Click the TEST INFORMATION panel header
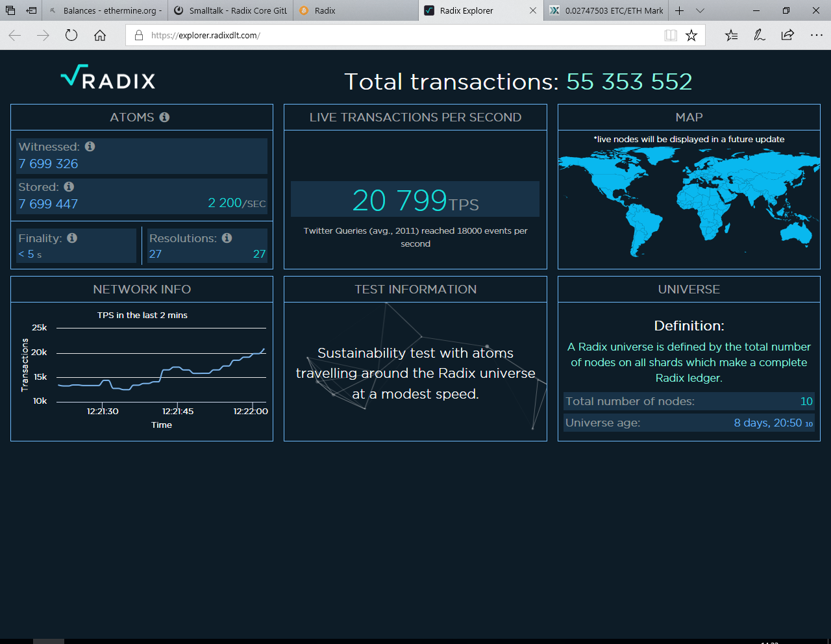 click(415, 289)
